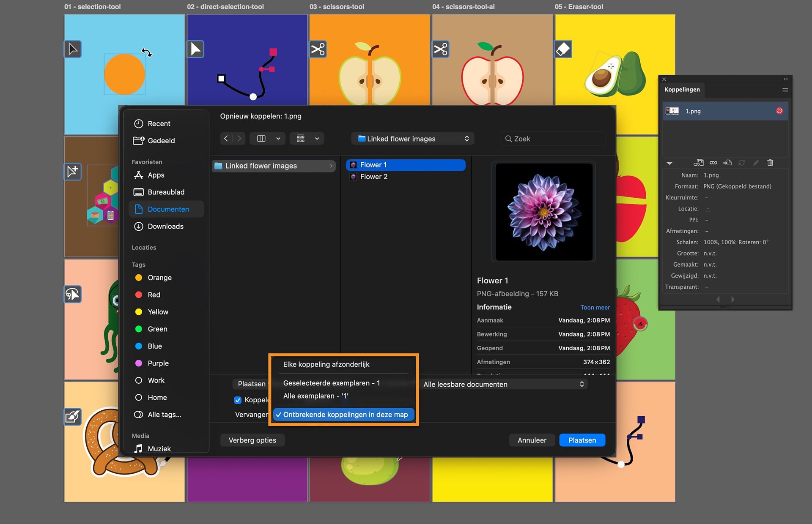
Task: Select the Flower 2 file
Action: [x=406, y=177]
